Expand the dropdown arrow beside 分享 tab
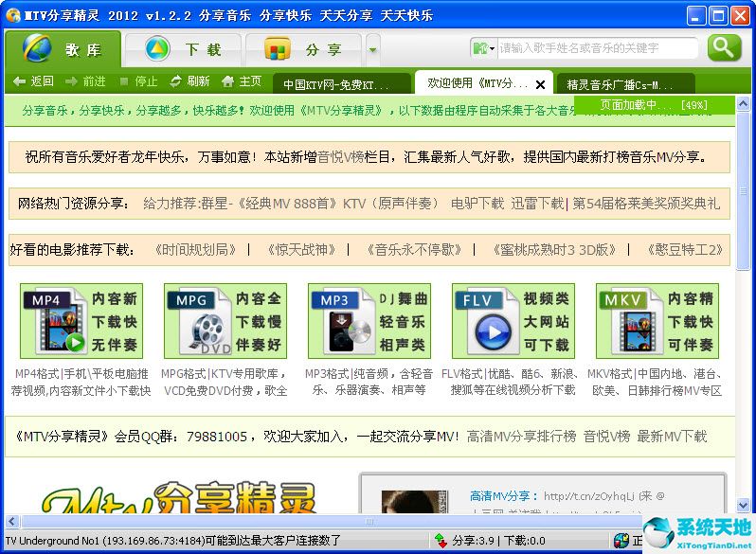The height and width of the screenshot is (554, 756). click(372, 49)
